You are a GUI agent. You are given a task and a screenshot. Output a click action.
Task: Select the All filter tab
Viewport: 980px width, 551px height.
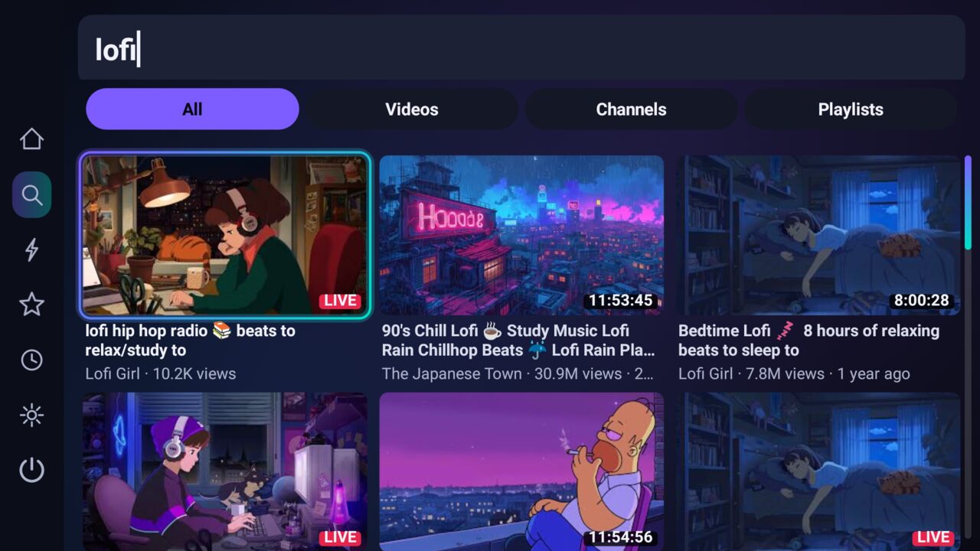[192, 109]
